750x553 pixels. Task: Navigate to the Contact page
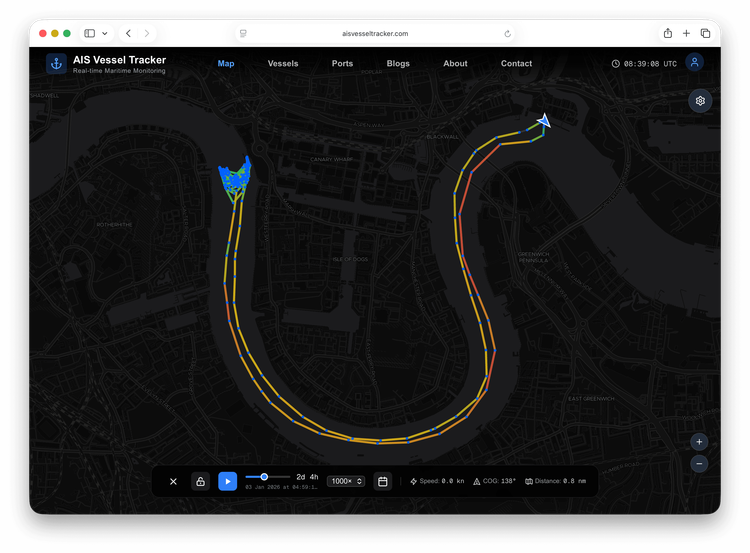[516, 63]
